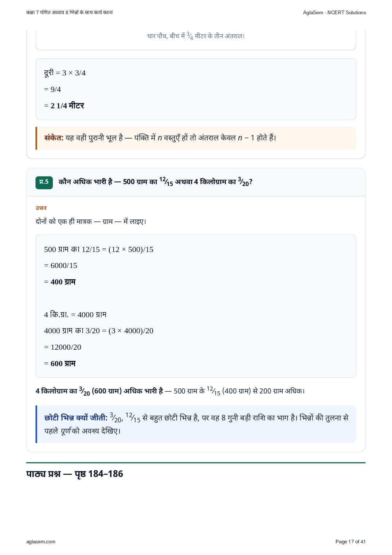Click the bold result = 600 ग्राम

click(60, 364)
